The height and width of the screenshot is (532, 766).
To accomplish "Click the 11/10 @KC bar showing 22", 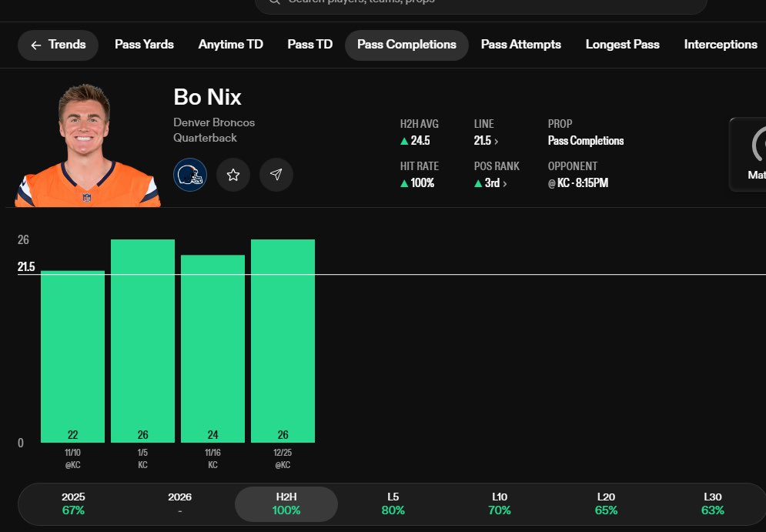I will [x=73, y=356].
